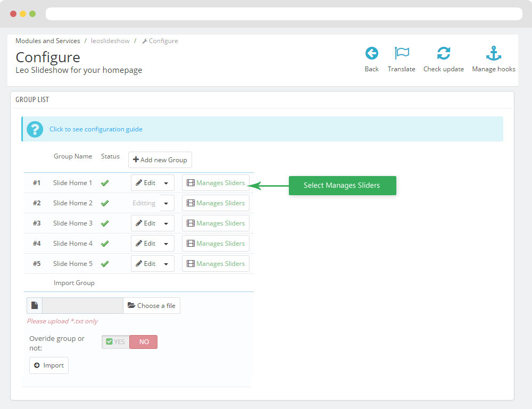Go to Modules and Services breadcrumb
Image resolution: width=532 pixels, height=409 pixels.
[x=48, y=41]
